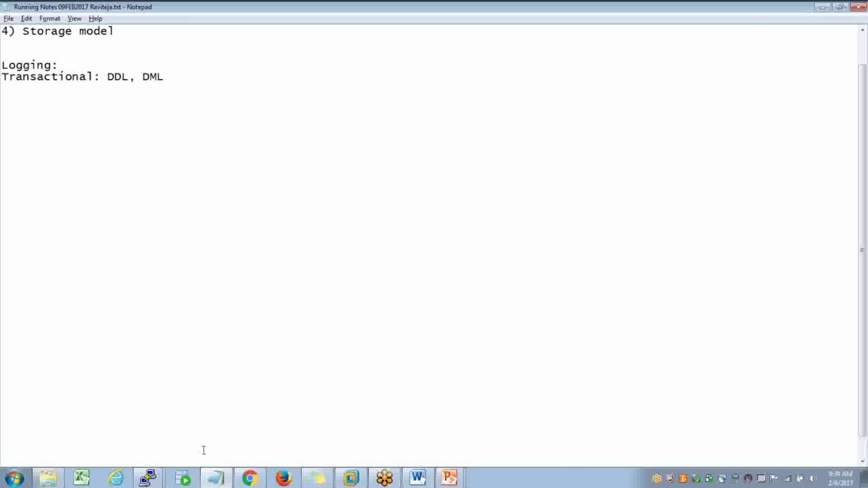Click the text '4) Storage model'
Image resolution: width=868 pixels, height=488 pixels.
[x=58, y=31]
